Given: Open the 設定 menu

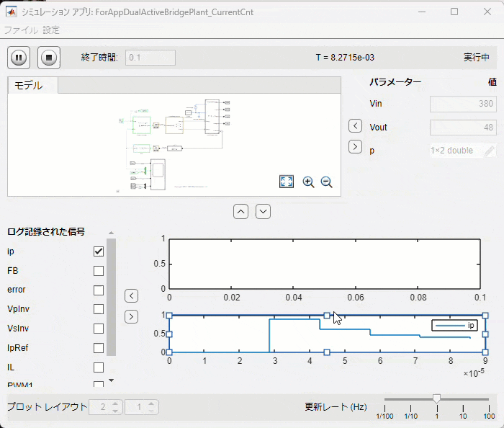Looking at the screenshot, I should 51,30.
